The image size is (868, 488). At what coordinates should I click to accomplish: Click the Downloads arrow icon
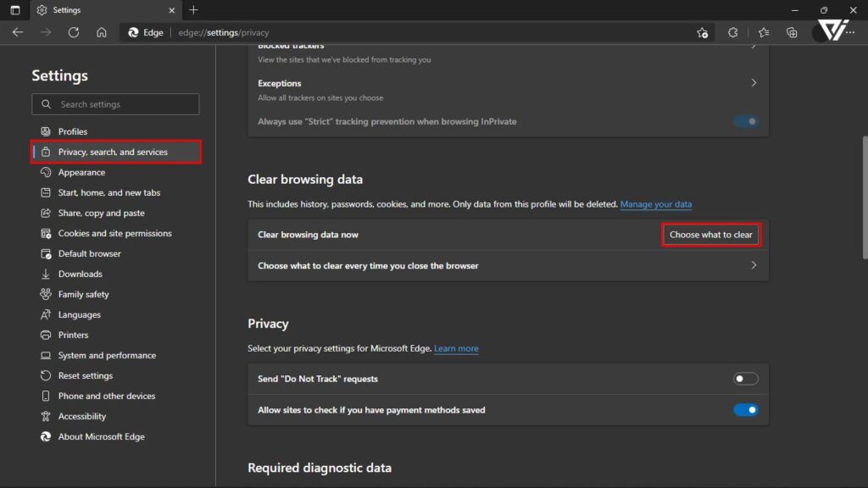46,274
